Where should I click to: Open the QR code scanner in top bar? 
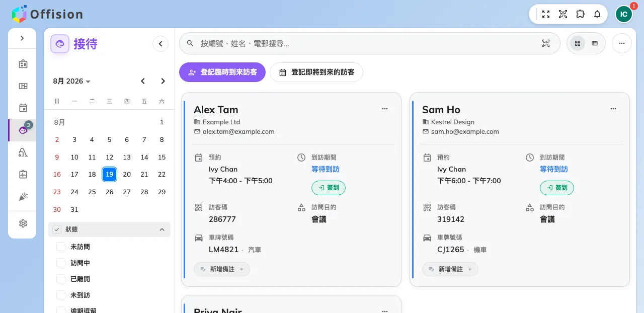563,14
